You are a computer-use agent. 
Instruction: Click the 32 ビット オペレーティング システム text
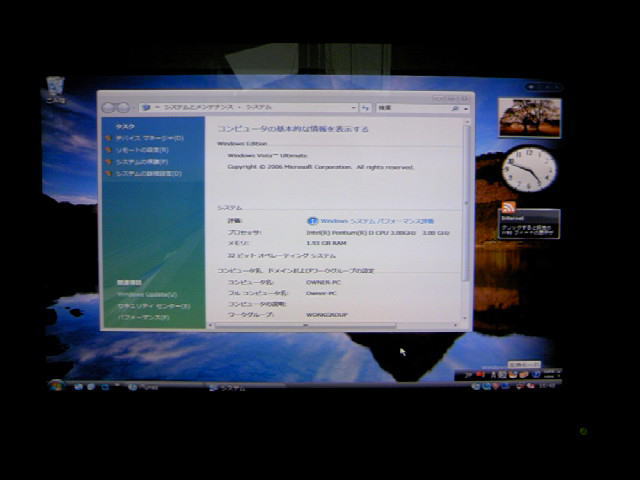coord(282,256)
